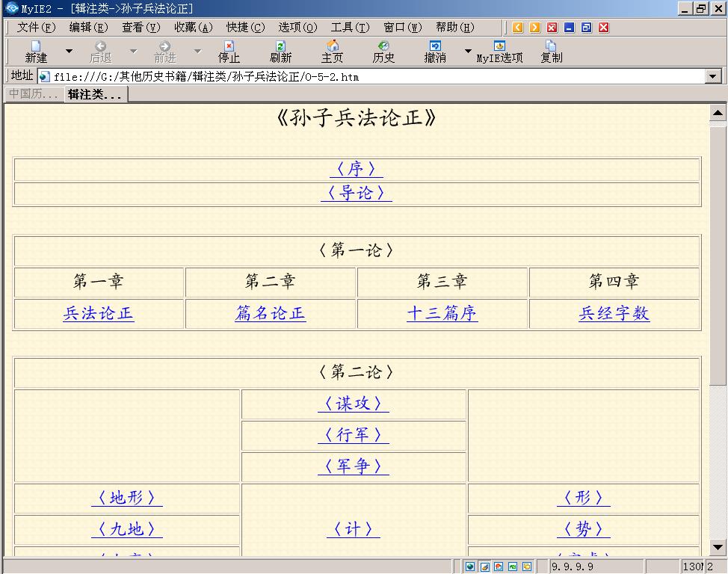Viewport: 728px width, 574px height.
Task: Click the 新建 (New) toolbar icon
Action: (36, 51)
